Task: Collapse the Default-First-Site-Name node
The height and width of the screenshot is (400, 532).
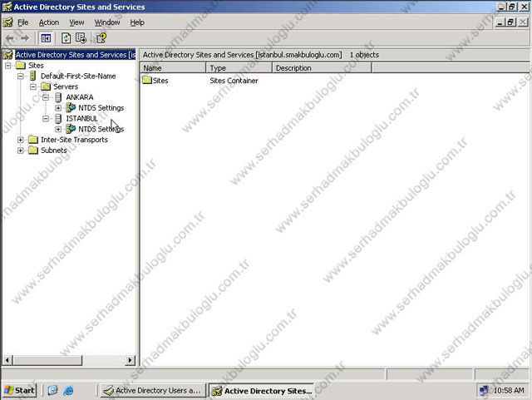Action: tap(21, 76)
